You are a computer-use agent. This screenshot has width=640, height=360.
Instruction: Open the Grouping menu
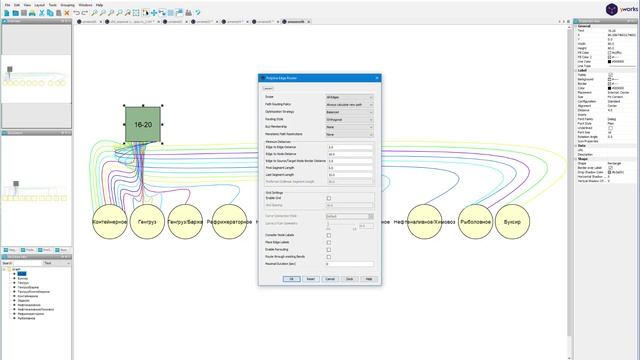tap(68, 5)
